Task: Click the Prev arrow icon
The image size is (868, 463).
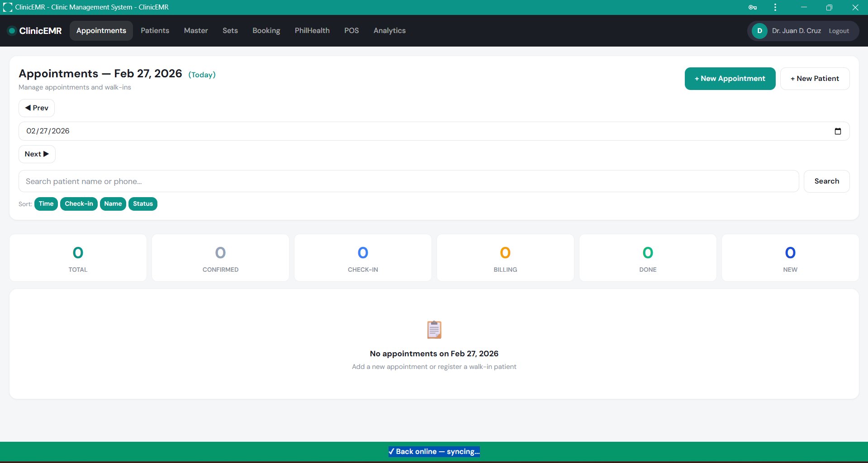Action: click(28, 108)
